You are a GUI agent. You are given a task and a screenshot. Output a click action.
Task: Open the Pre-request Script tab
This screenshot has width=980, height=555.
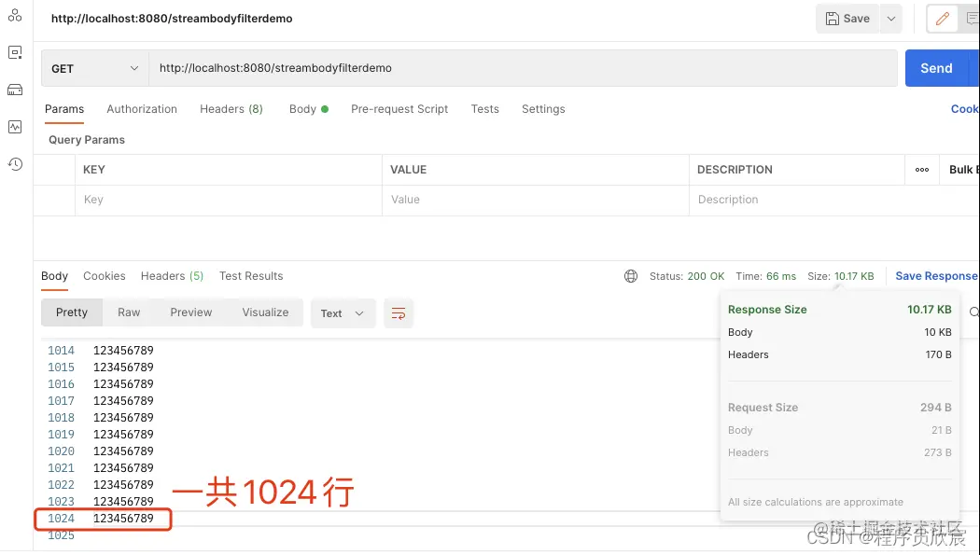pos(399,109)
